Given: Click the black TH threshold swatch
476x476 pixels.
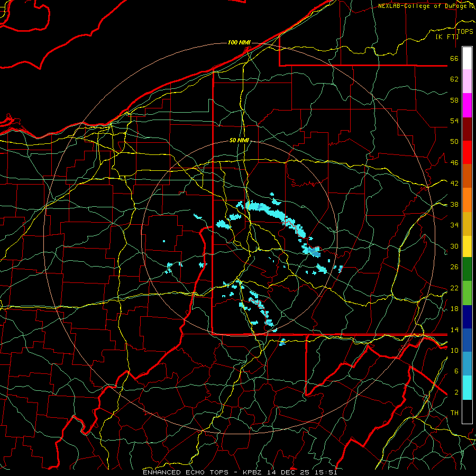Looking at the screenshot, I should coord(467,411).
